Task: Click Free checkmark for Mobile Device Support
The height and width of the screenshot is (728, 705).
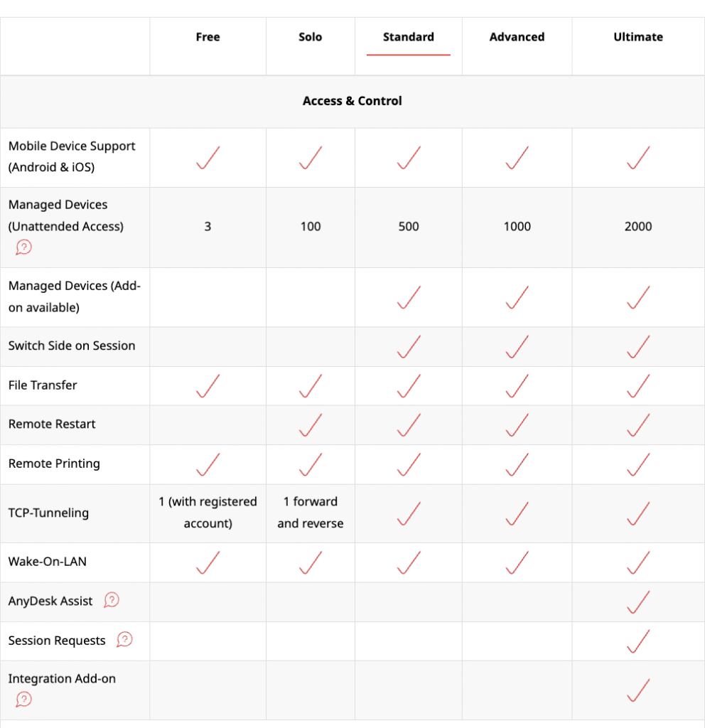Action: [x=208, y=158]
